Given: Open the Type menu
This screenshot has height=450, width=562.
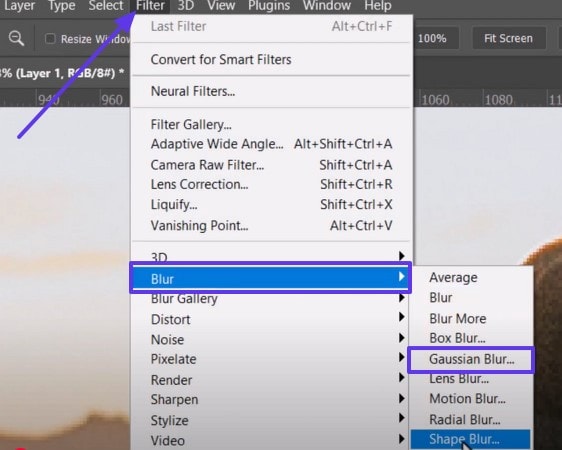Looking at the screenshot, I should pos(61,6).
